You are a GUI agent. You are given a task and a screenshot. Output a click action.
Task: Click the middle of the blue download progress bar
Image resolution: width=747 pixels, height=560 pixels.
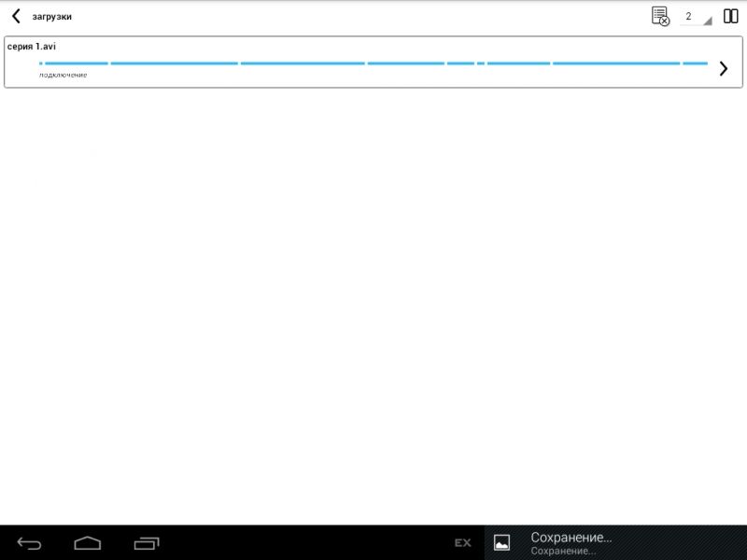coord(373,63)
